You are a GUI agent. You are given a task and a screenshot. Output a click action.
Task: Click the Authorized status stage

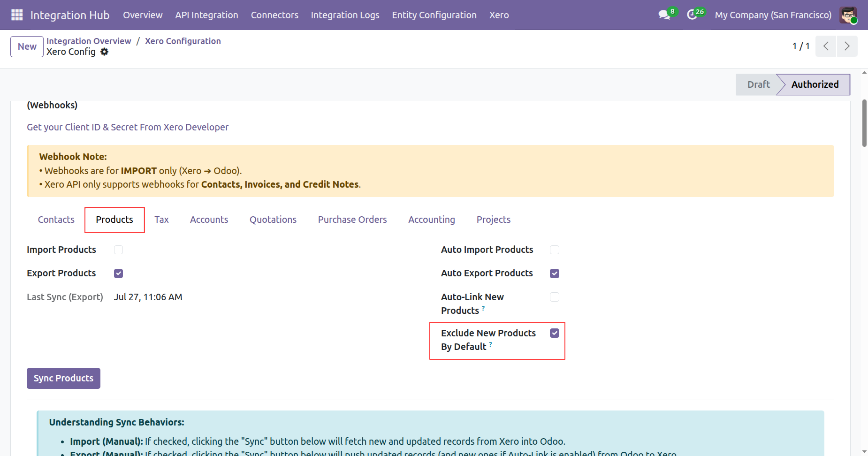click(815, 84)
